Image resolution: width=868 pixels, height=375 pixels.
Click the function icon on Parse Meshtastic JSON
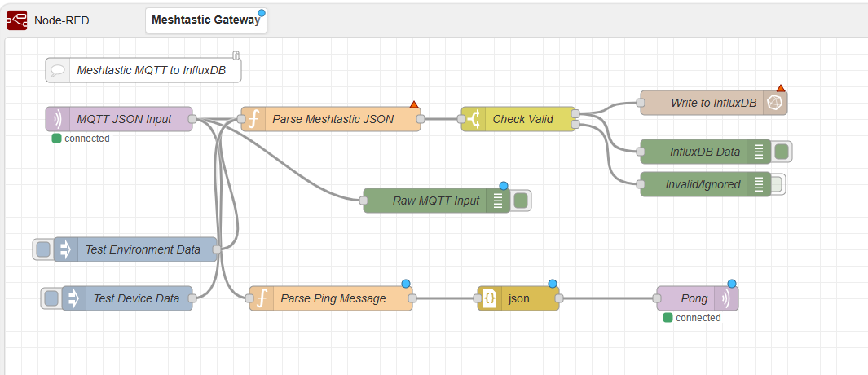[253, 119]
